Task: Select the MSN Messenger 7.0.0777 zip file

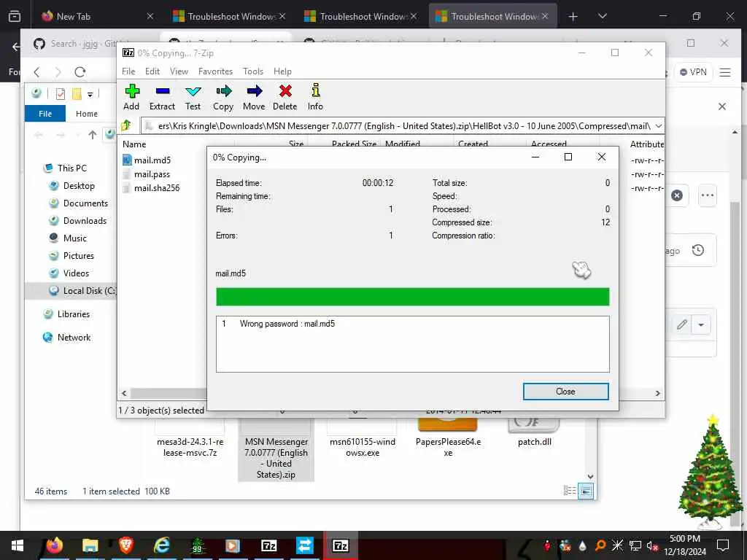Action: [x=276, y=450]
